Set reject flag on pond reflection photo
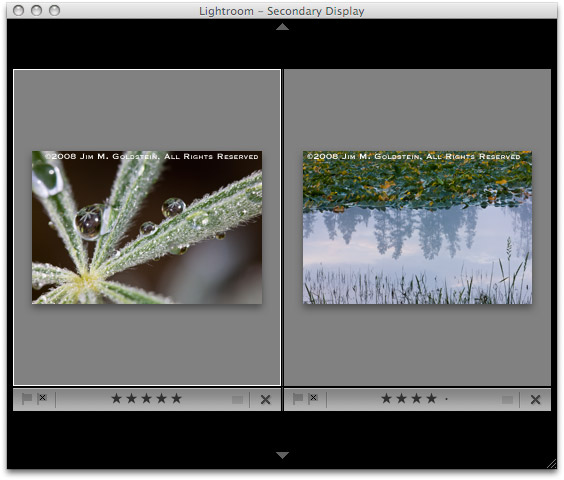 pos(313,398)
